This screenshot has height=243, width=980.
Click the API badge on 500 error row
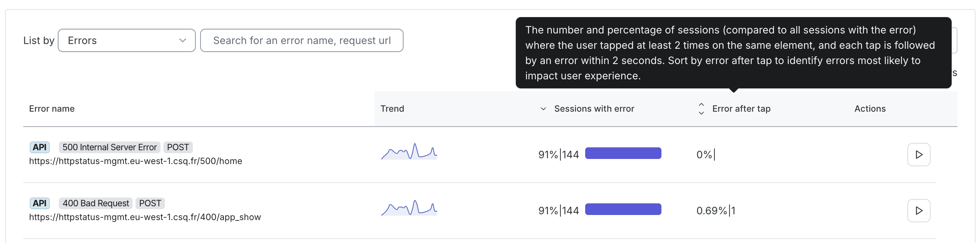point(40,147)
